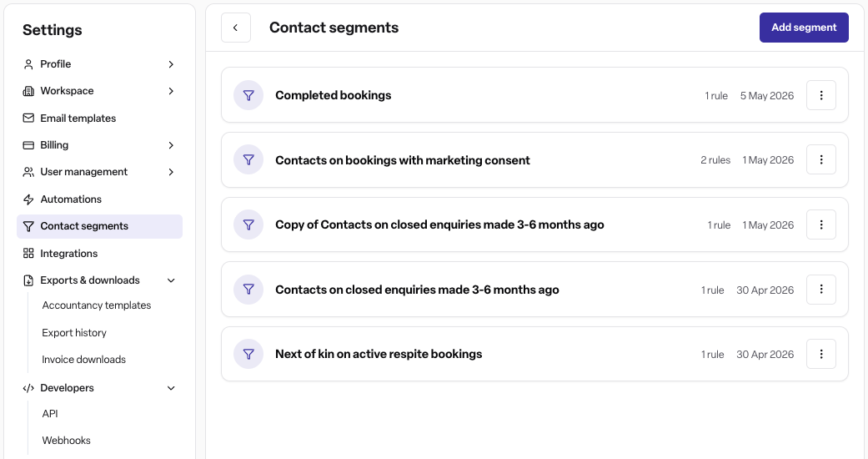Click the Billing label in sidebar
This screenshot has width=868, height=459.
54,145
